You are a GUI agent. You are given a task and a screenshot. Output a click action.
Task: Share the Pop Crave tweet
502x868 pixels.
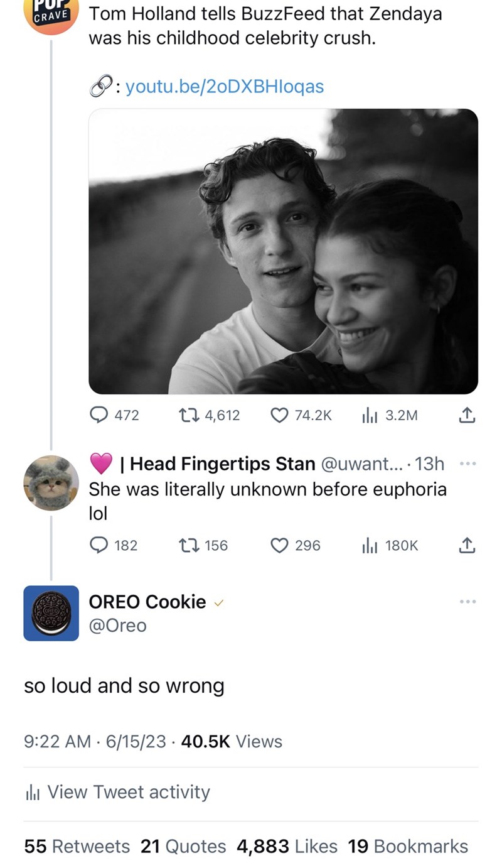tap(466, 415)
